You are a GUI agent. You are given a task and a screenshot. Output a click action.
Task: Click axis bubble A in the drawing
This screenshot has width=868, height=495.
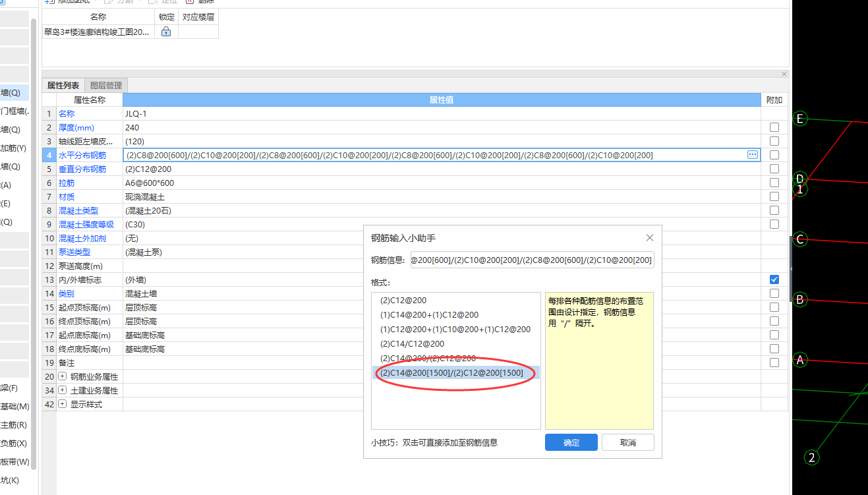click(800, 360)
